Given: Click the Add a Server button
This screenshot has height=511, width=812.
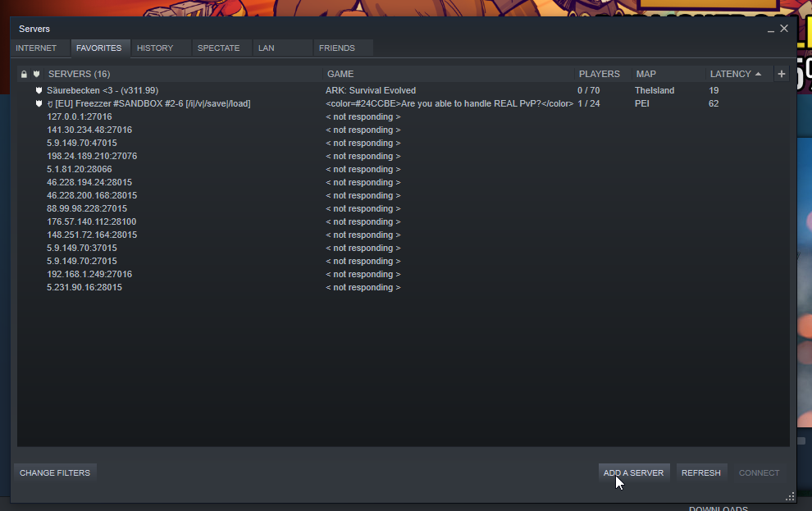Looking at the screenshot, I should click(x=634, y=472).
